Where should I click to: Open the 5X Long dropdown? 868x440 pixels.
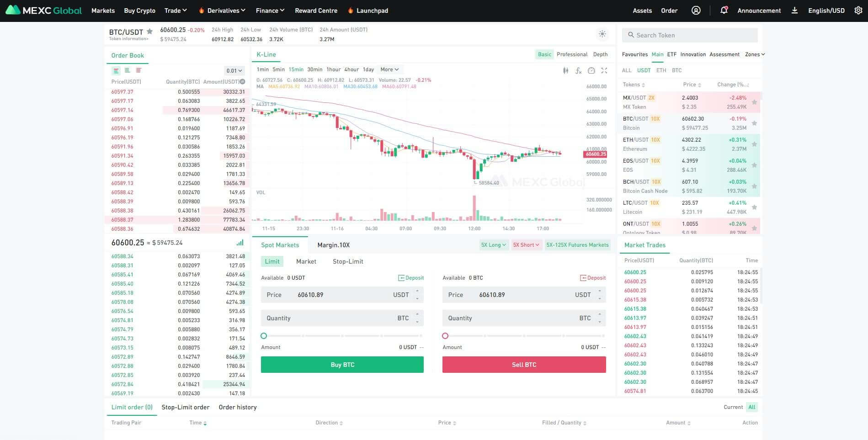[494, 245]
